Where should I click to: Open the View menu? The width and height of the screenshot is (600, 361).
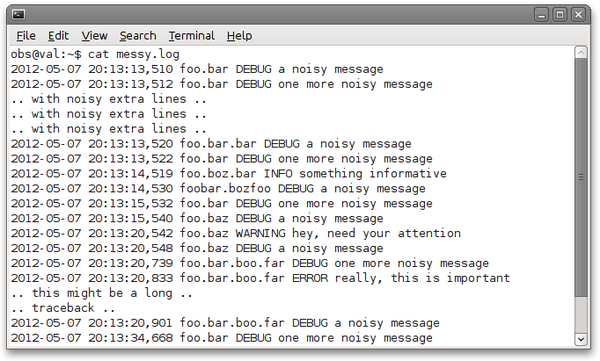pyautogui.click(x=94, y=36)
